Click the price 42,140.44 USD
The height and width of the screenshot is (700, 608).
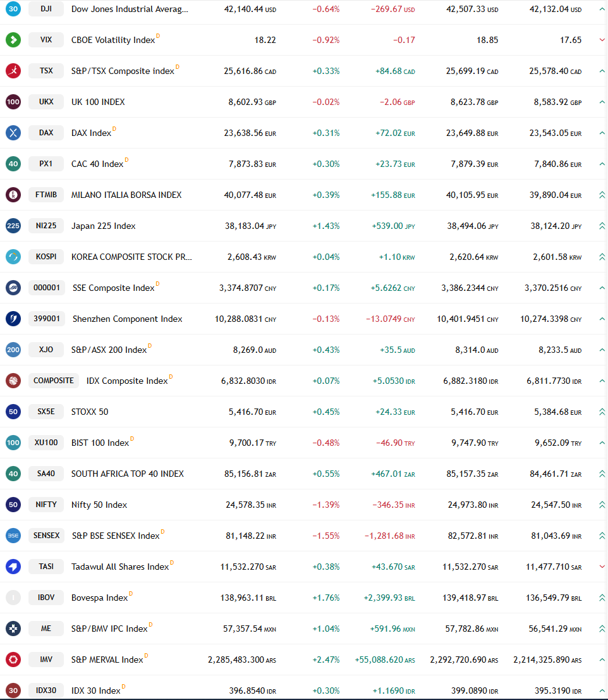click(250, 9)
